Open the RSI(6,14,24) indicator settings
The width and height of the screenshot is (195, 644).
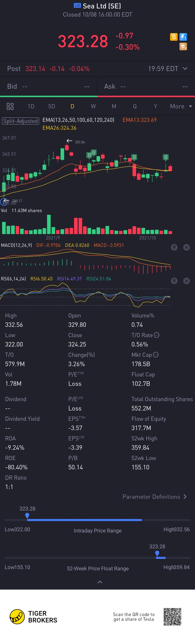click(14, 279)
